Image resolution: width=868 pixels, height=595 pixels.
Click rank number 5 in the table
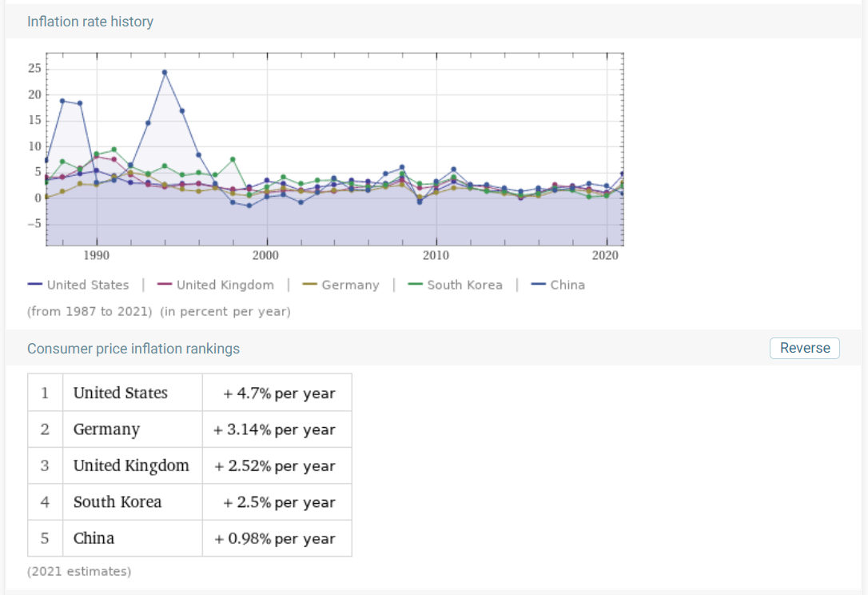click(45, 538)
